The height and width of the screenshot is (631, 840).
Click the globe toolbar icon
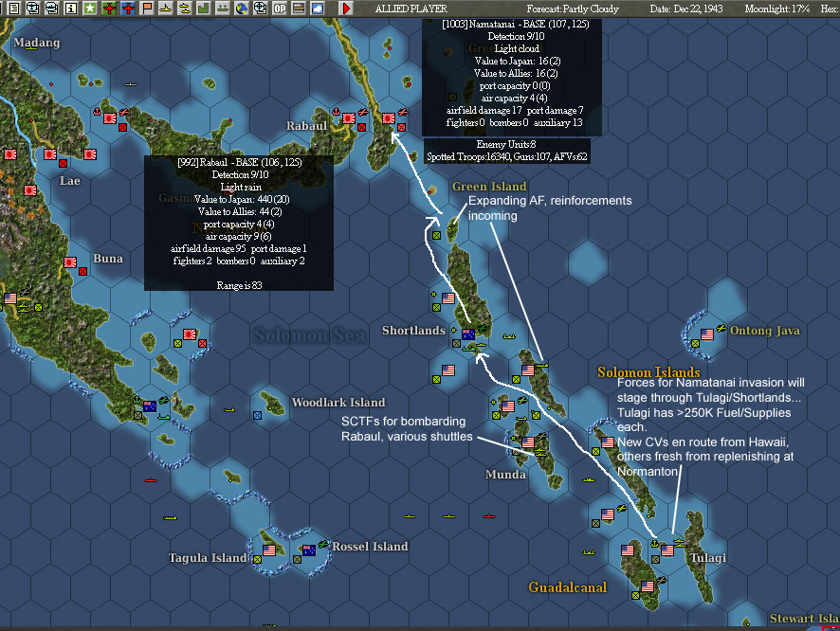click(x=241, y=8)
